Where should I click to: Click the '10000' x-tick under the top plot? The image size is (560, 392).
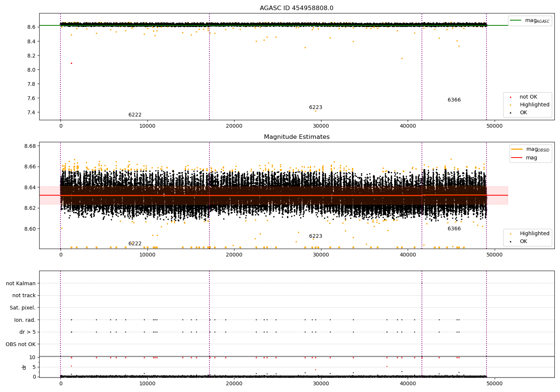pyautogui.click(x=147, y=126)
